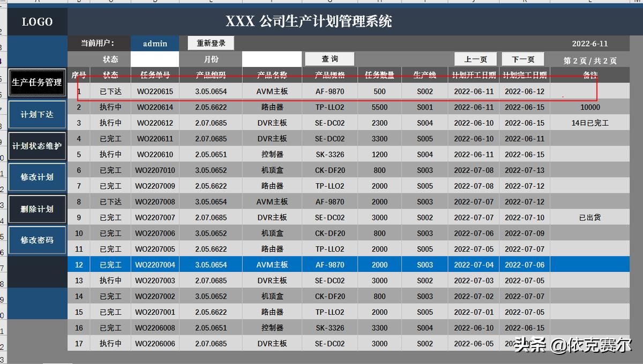Open the 删除计划 function
This screenshot has height=364, width=643.
coord(36,209)
